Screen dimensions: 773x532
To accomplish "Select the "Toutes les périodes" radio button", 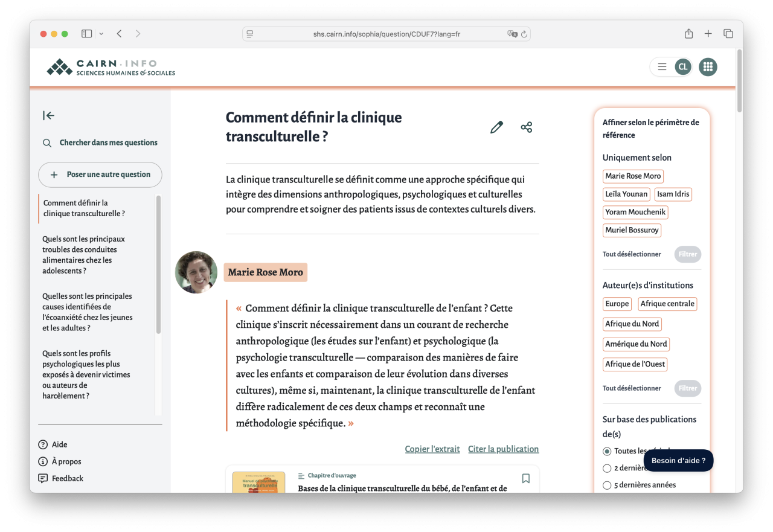I will [606, 451].
